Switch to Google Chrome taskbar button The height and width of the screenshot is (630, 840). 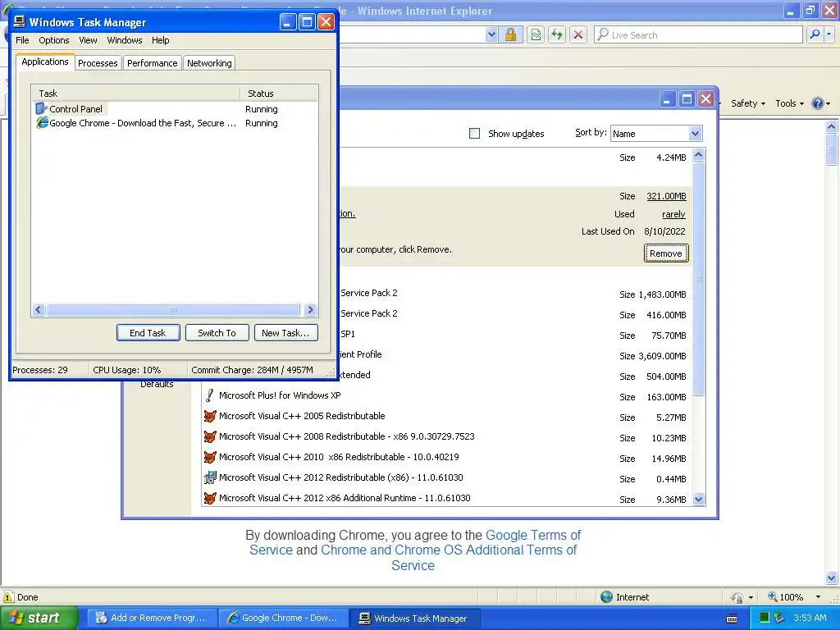(283, 618)
